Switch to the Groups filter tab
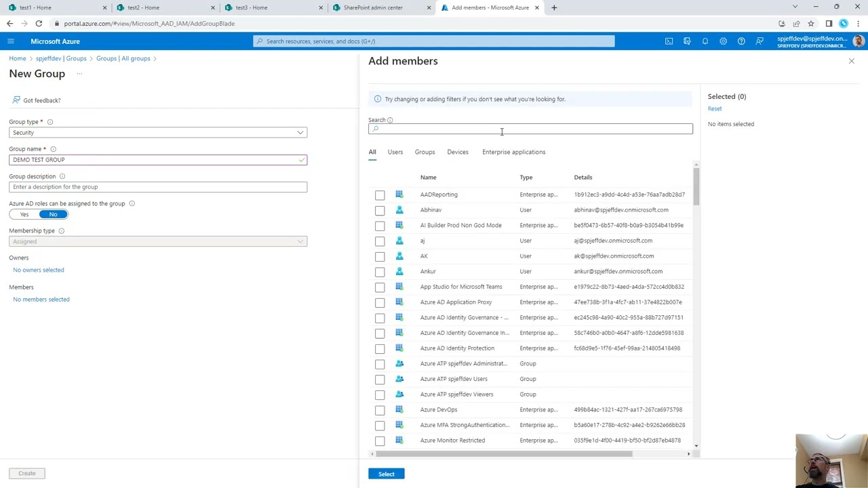The image size is (868, 488). pos(425,152)
